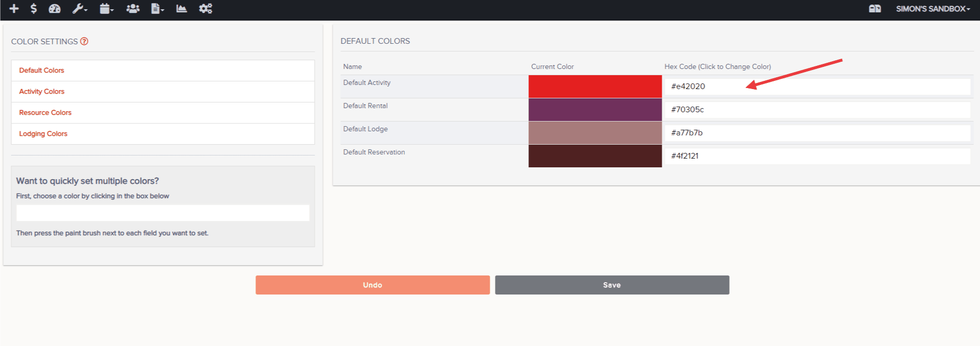The width and height of the screenshot is (980, 346).
Task: Open the customers people icon
Action: pyautogui.click(x=133, y=8)
